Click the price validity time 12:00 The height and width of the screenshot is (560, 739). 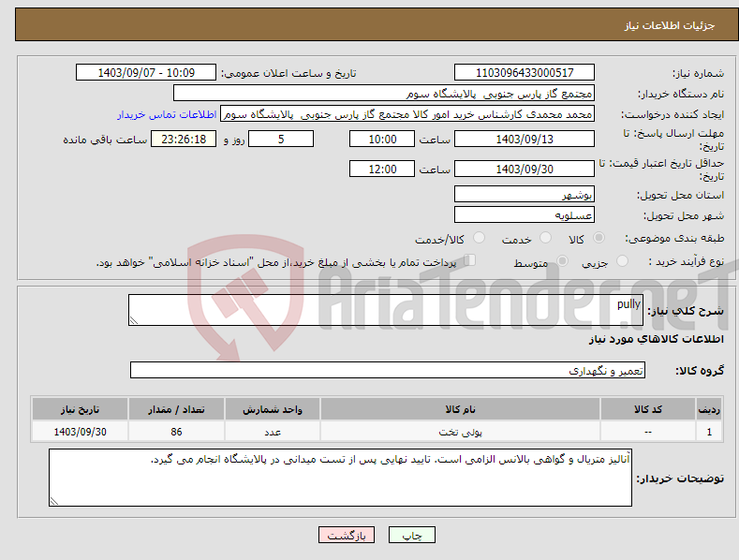point(382,169)
